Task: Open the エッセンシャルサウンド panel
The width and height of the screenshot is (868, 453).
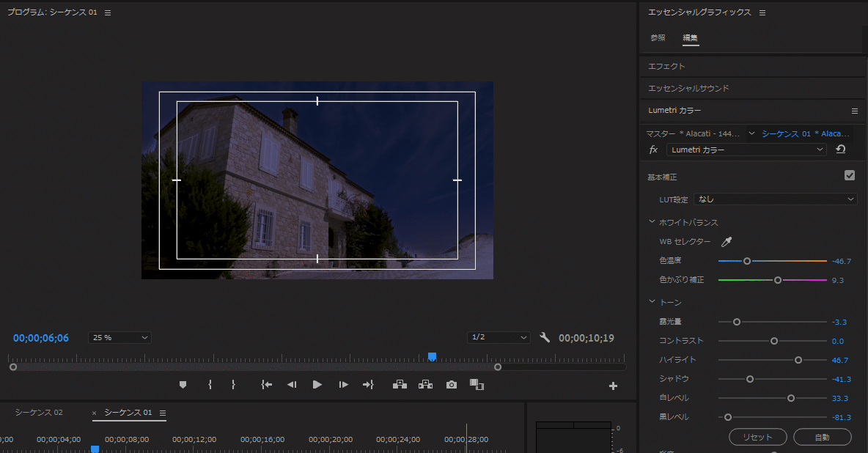Action: click(x=688, y=89)
